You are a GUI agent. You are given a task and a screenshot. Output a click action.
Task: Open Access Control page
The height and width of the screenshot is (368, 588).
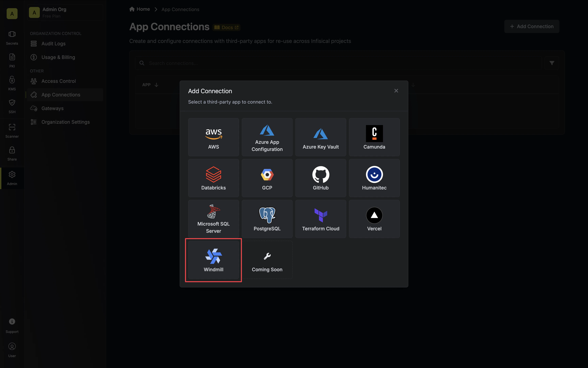(65, 81)
